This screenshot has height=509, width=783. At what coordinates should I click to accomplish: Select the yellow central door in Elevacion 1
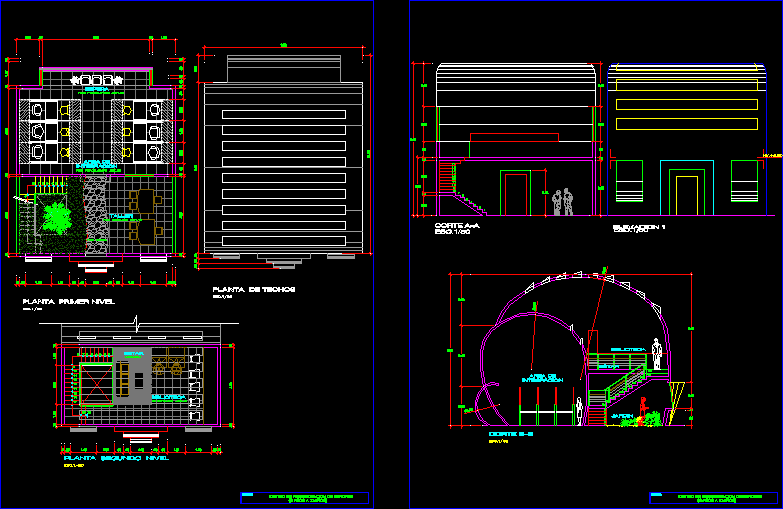tap(686, 192)
